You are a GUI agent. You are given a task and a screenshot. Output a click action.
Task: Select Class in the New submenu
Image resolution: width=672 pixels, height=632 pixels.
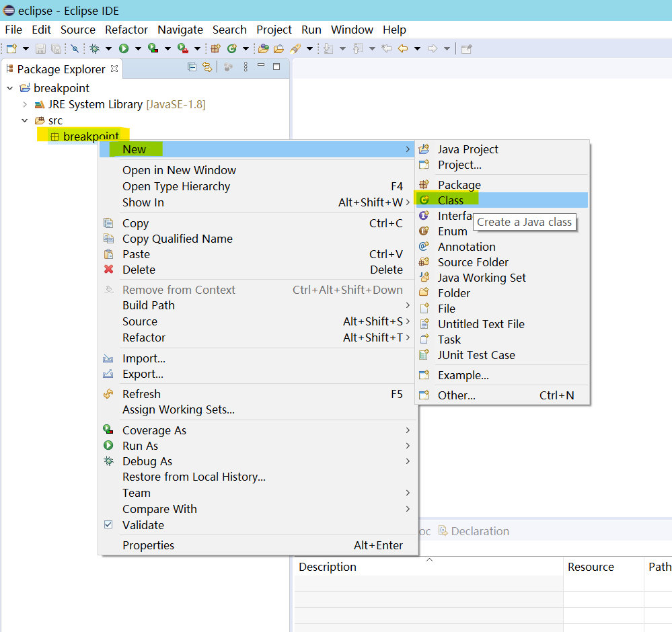click(502, 200)
